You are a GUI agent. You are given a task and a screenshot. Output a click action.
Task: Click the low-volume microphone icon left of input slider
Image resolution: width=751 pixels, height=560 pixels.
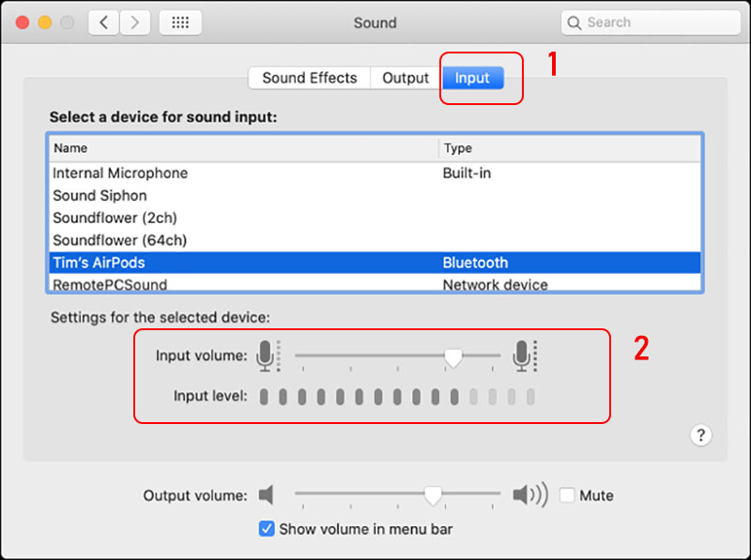tap(268, 356)
